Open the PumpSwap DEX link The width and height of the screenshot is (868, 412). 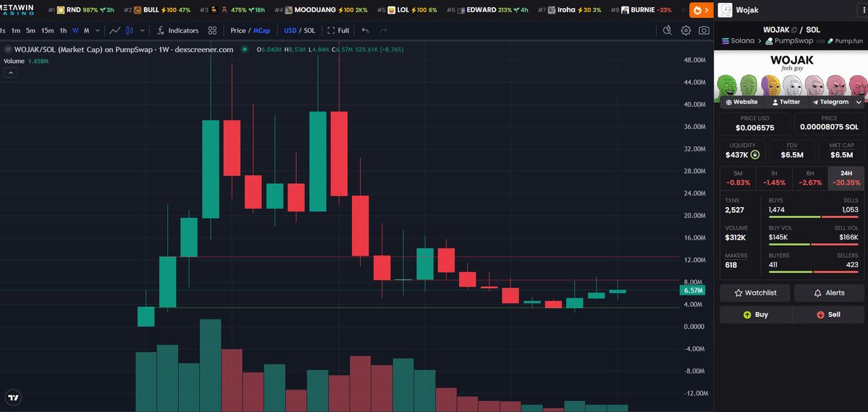click(789, 41)
